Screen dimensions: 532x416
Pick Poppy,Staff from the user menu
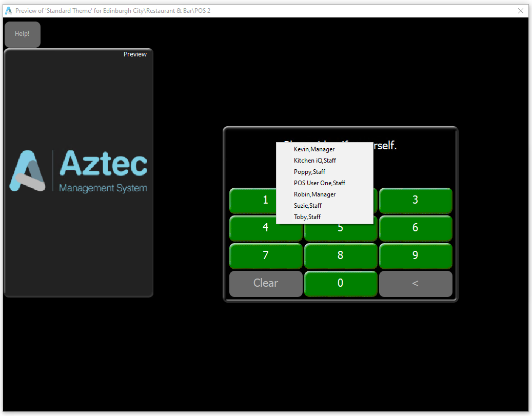[309, 172]
